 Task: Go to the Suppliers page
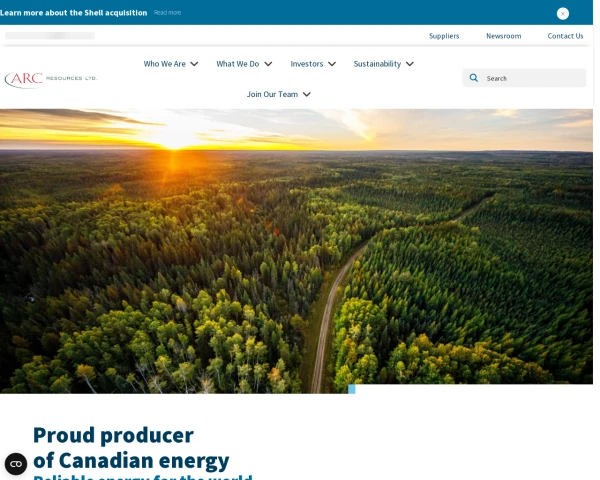(444, 36)
